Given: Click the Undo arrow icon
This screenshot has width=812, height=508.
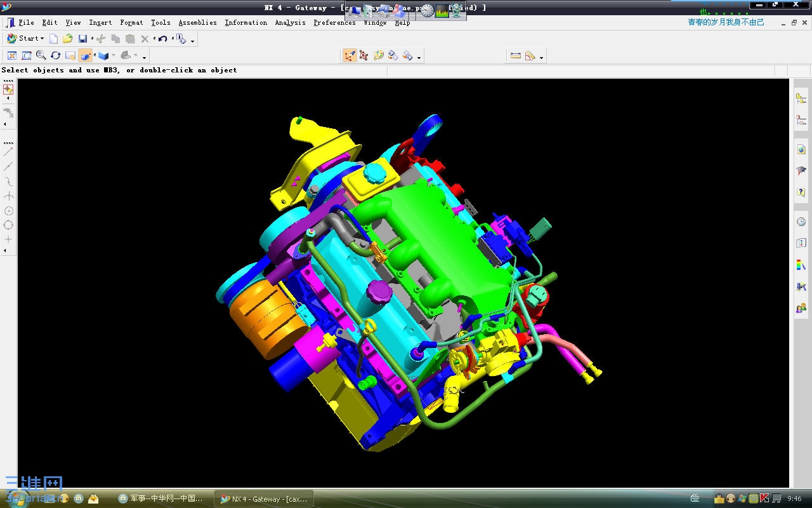Looking at the screenshot, I should pos(163,39).
